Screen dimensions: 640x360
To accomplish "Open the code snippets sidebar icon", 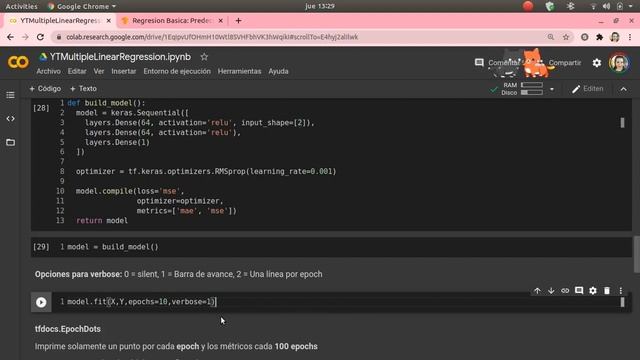I will click(11, 119).
